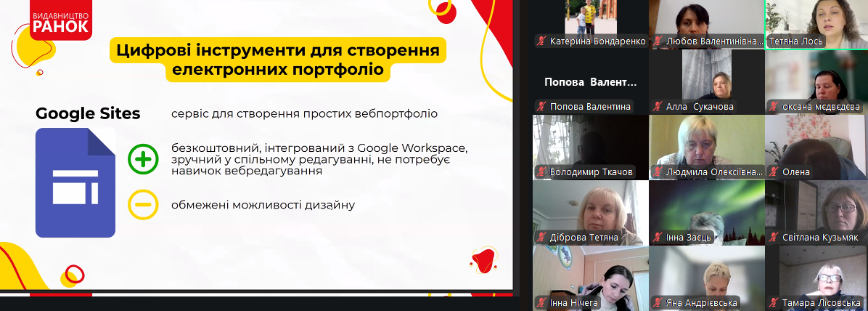Click muted mic icon beside Володимир Ткачов
868x311 pixels.
541,172
